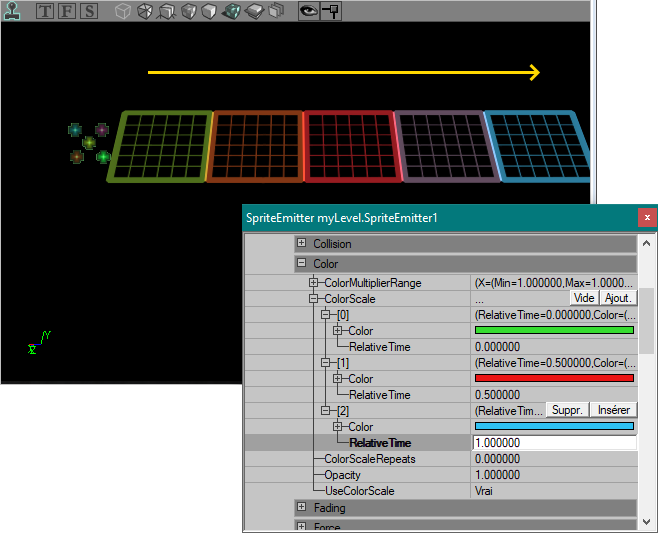Select the cube-on-tripod render mode icon
The image size is (658, 533).
[x=167, y=11]
